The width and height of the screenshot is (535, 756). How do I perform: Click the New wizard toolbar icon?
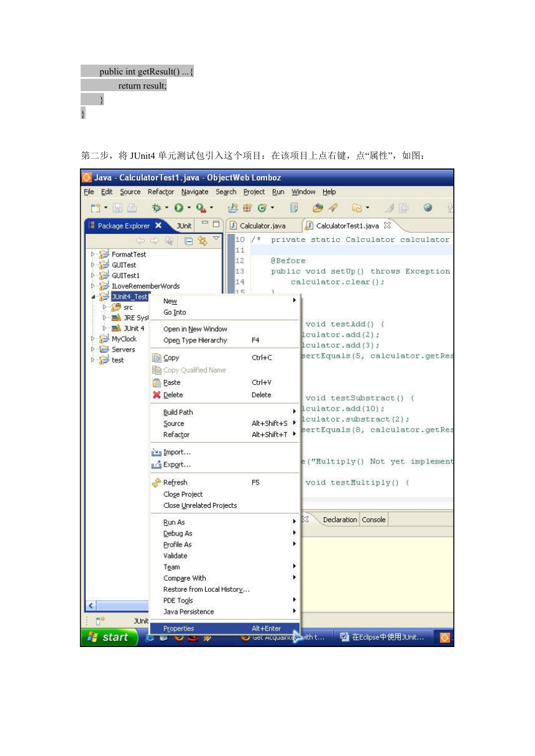pyautogui.click(x=95, y=209)
